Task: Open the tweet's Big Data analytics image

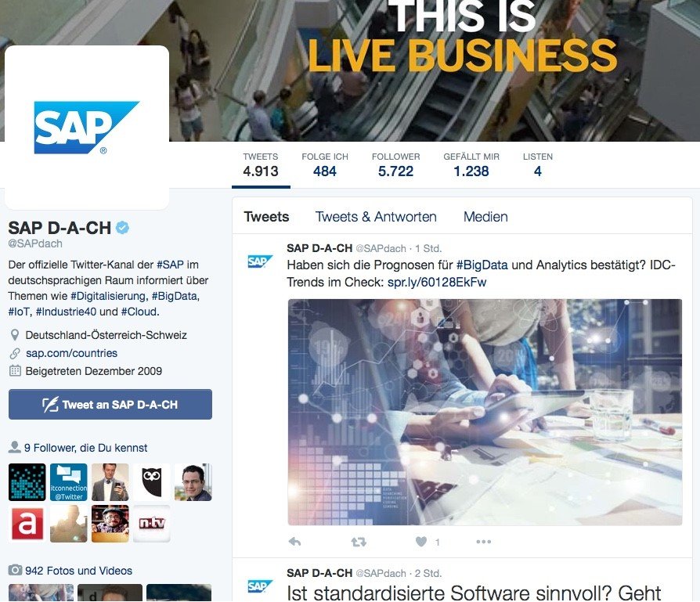Action: tap(485, 412)
